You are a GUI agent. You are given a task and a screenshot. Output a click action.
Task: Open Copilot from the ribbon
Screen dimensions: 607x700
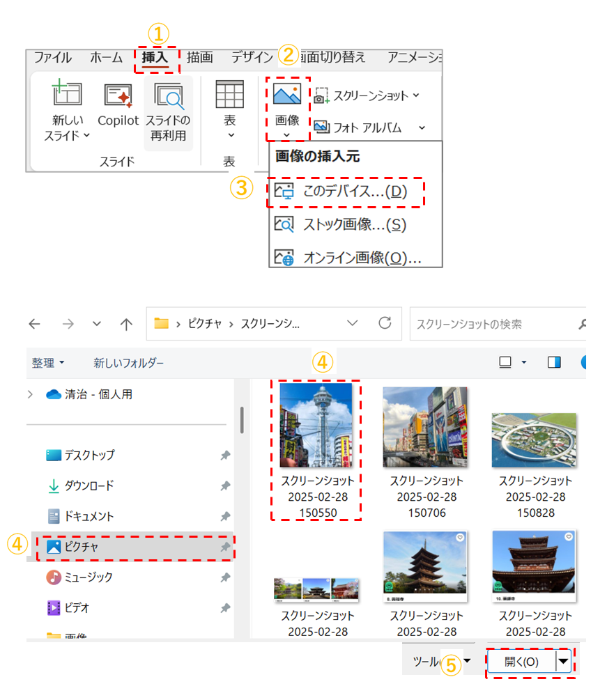tap(118, 95)
